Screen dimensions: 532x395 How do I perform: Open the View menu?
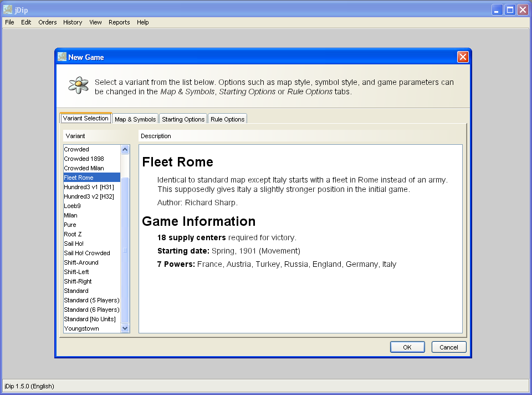pyautogui.click(x=95, y=22)
